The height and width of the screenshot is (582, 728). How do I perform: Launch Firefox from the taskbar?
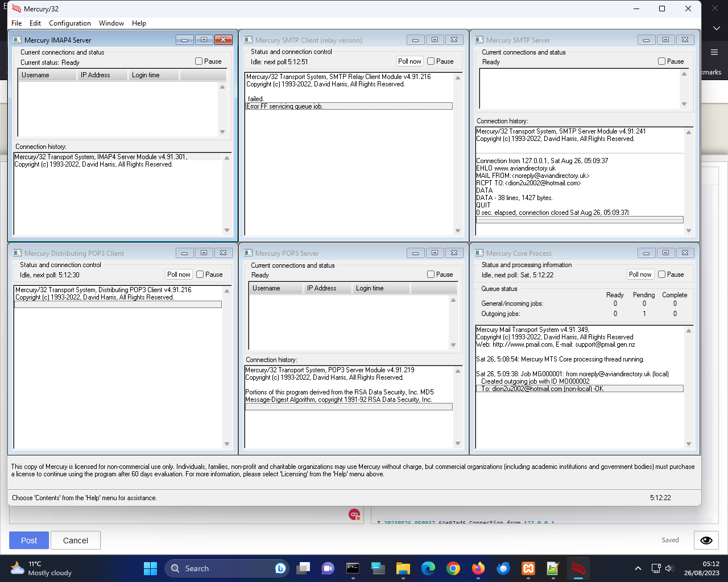[x=478, y=568]
